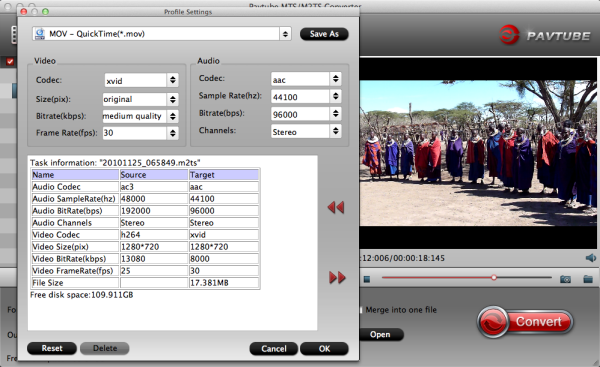Click the Delete button
The image size is (600, 367).
(104, 348)
